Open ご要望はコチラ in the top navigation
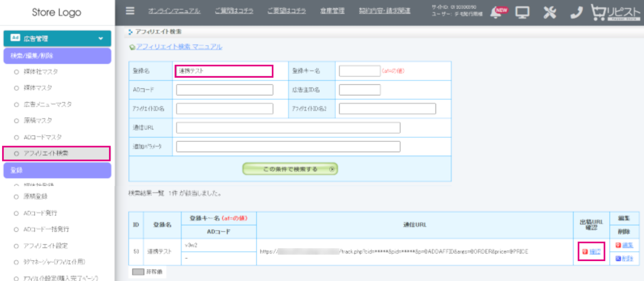644x281 pixels. click(287, 11)
